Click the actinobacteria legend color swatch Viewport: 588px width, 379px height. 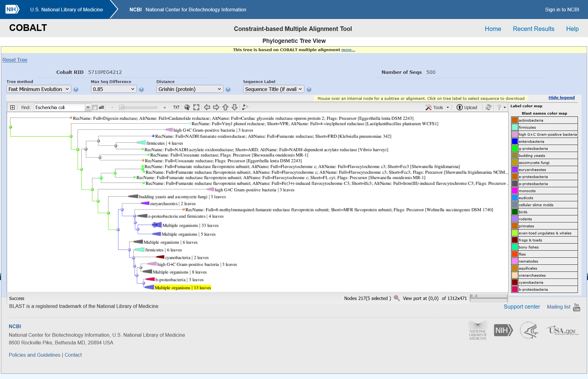[x=514, y=120]
